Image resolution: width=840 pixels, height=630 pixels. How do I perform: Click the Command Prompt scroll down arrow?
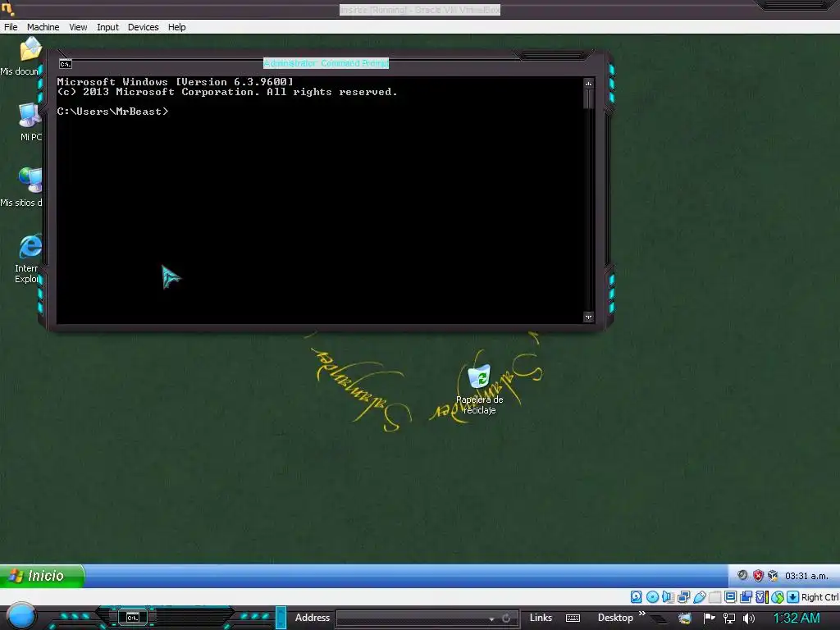(x=589, y=317)
